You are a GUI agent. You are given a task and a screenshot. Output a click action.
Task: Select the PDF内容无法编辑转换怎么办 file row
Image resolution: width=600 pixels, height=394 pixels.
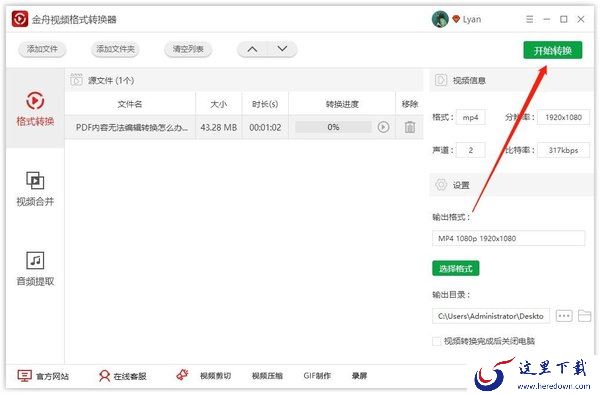tap(244, 127)
